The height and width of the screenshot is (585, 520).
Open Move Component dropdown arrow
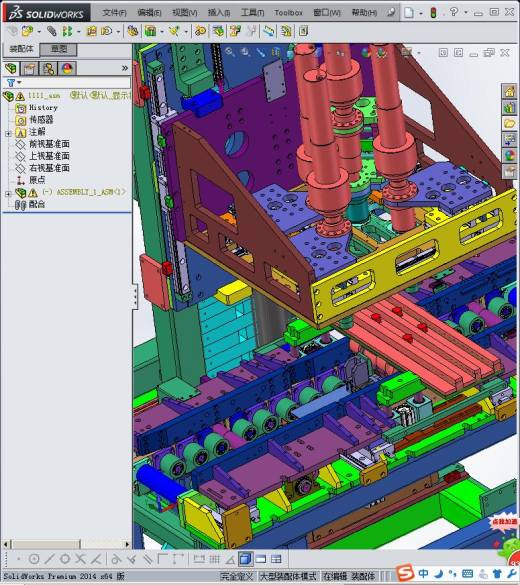coord(118,32)
